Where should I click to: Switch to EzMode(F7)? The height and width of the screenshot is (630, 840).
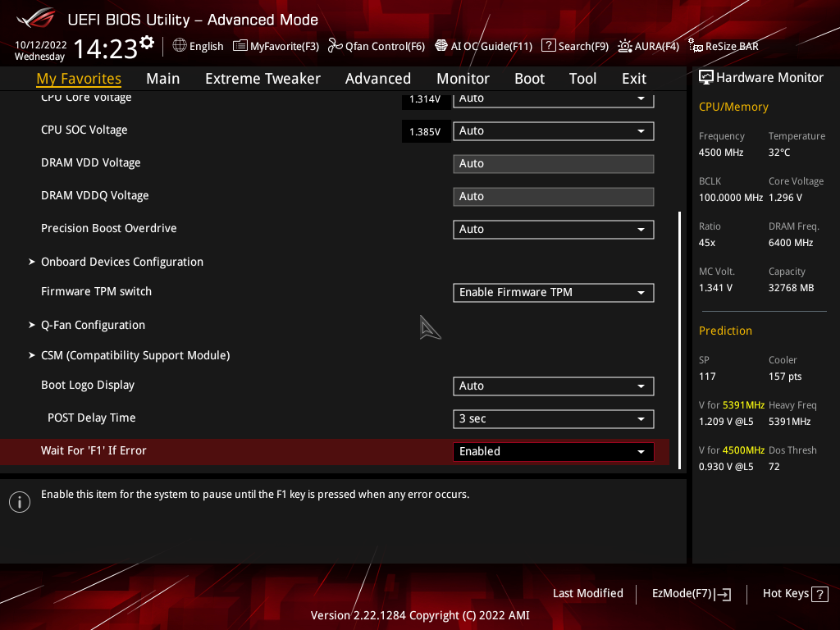[x=691, y=594]
